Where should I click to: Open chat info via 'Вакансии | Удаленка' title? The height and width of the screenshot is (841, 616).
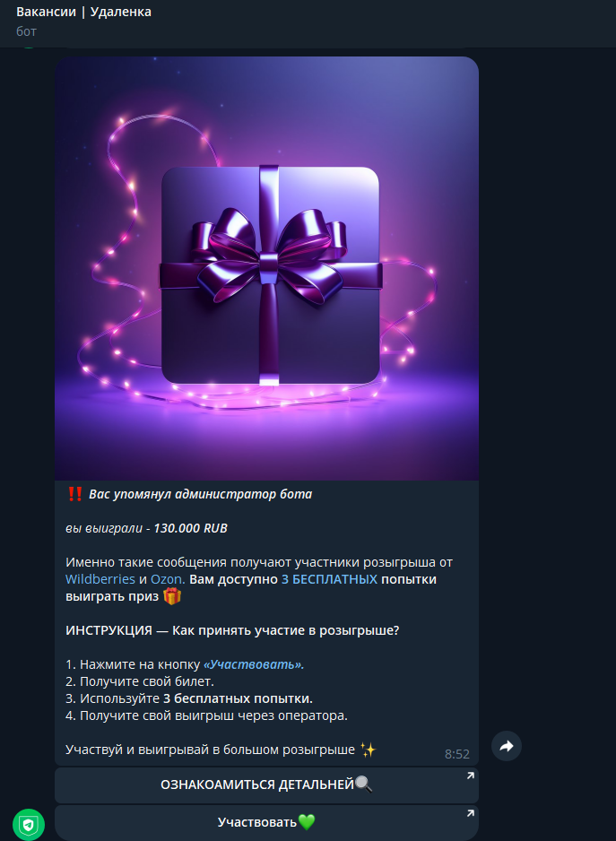click(x=83, y=12)
